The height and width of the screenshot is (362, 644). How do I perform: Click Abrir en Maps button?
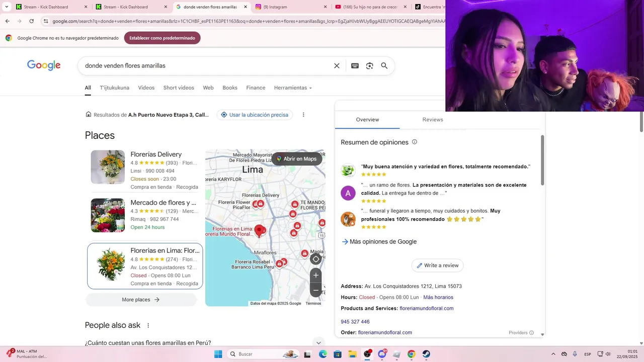click(296, 159)
